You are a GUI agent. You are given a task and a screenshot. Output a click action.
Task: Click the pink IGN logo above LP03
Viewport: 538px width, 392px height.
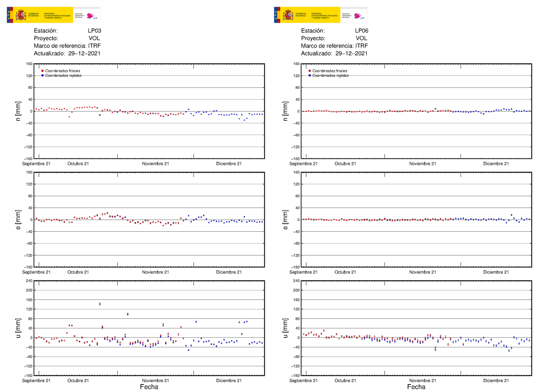click(91, 16)
